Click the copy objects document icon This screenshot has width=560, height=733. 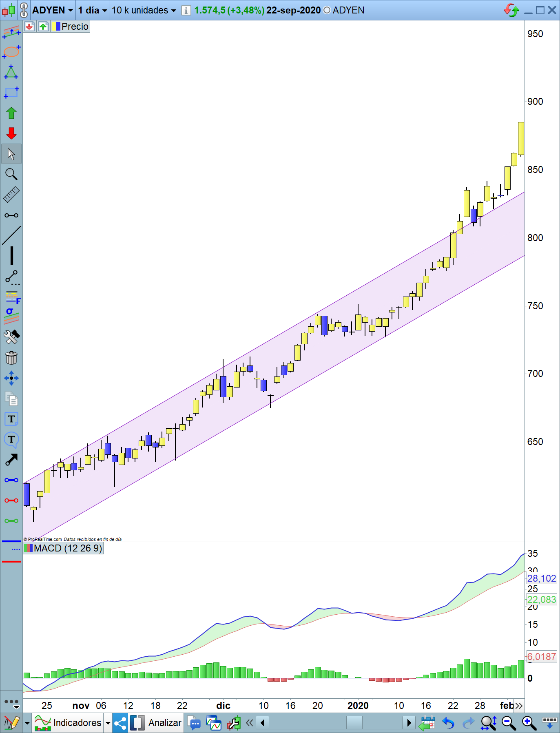[11, 399]
